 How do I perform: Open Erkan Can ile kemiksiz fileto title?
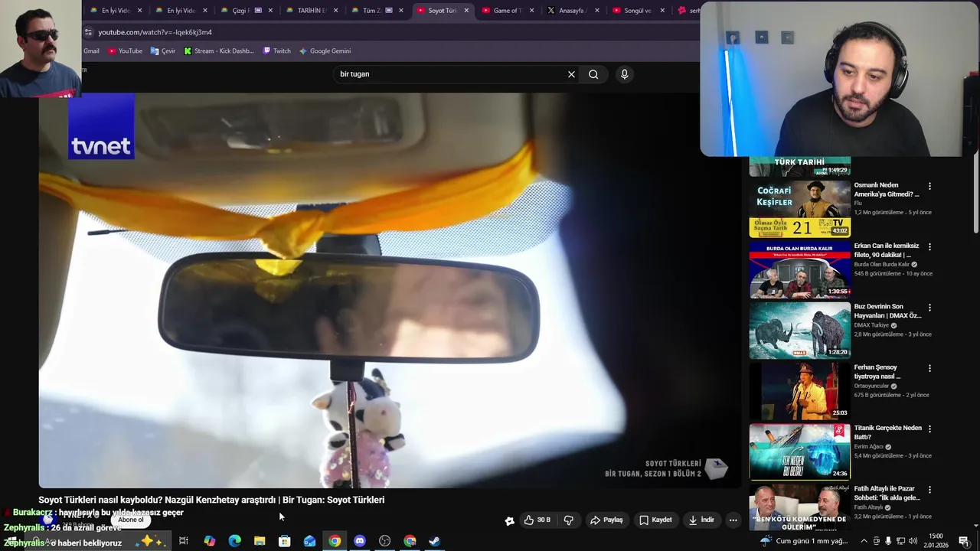[887, 250]
